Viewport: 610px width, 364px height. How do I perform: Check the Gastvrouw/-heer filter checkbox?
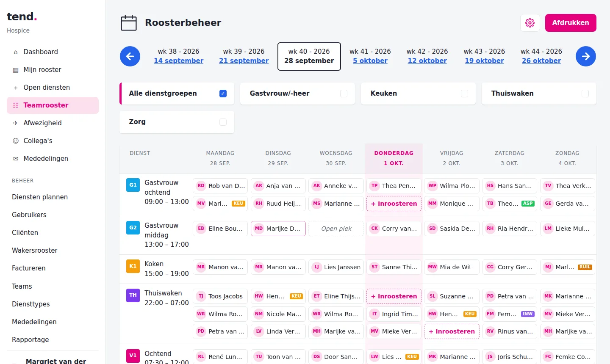(x=344, y=94)
